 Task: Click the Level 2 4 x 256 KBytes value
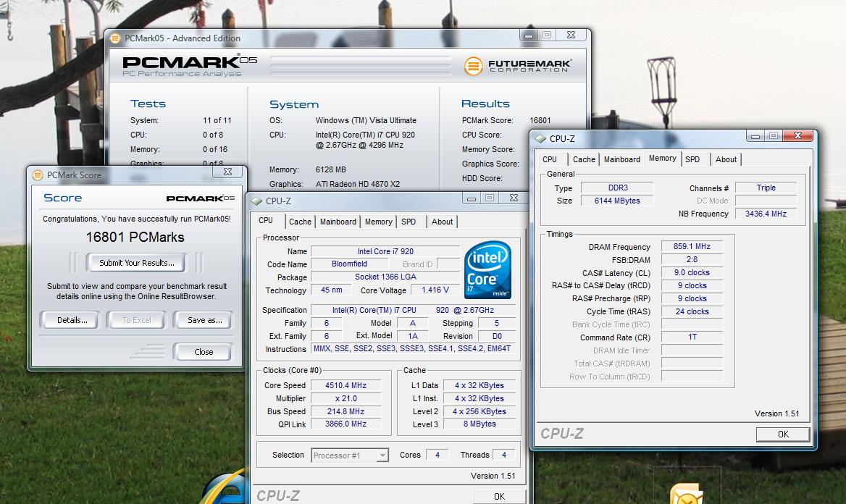click(x=479, y=411)
